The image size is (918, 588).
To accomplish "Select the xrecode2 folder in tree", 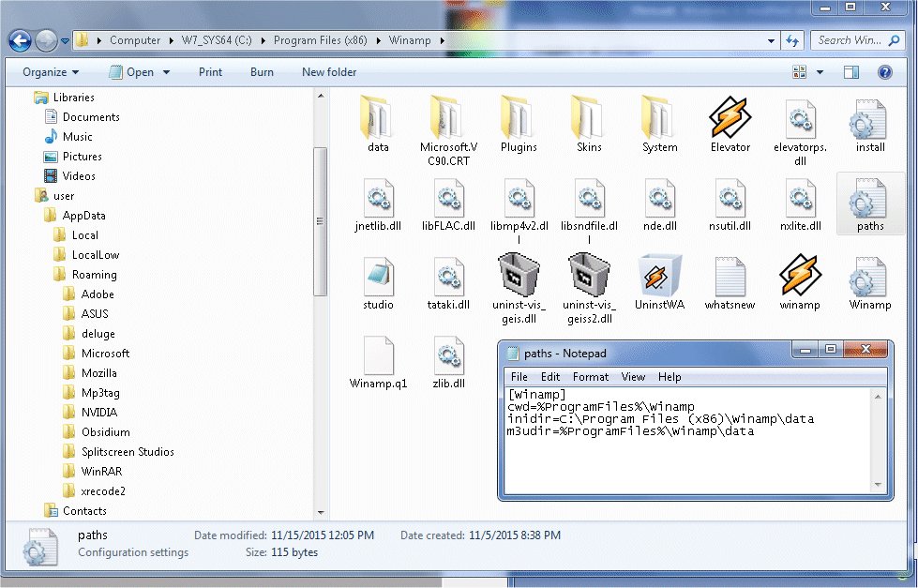I will pos(95,490).
